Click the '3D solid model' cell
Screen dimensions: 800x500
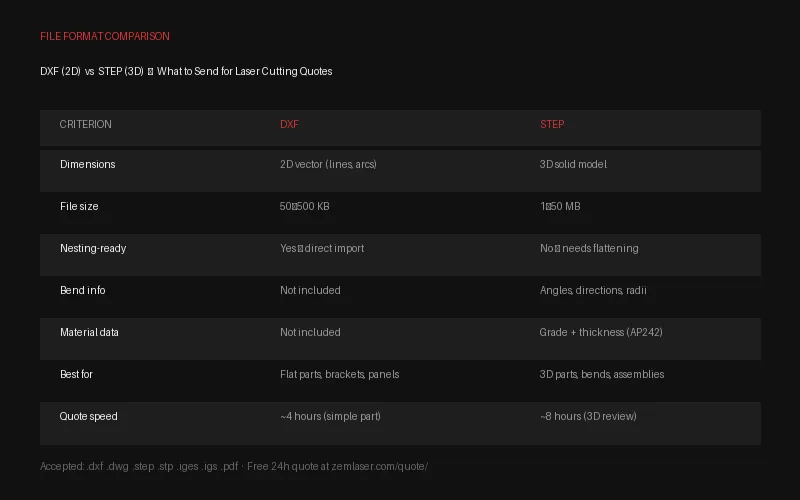573,164
